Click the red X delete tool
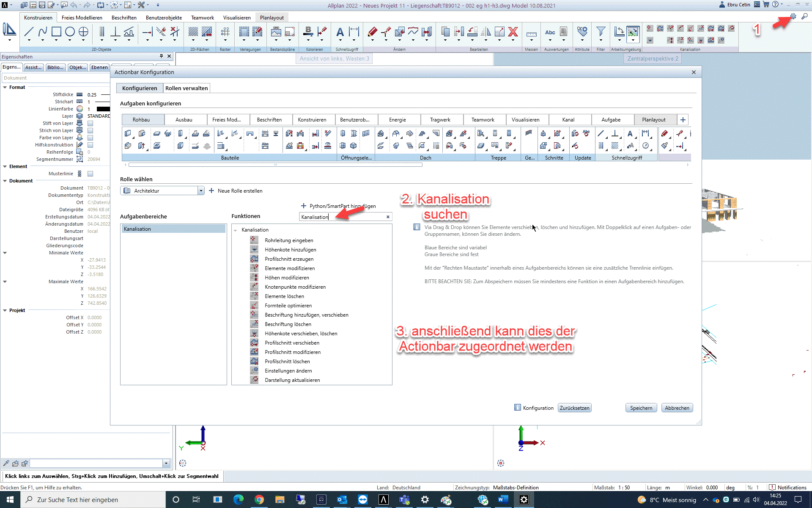This screenshot has height=508, width=812. point(513,32)
